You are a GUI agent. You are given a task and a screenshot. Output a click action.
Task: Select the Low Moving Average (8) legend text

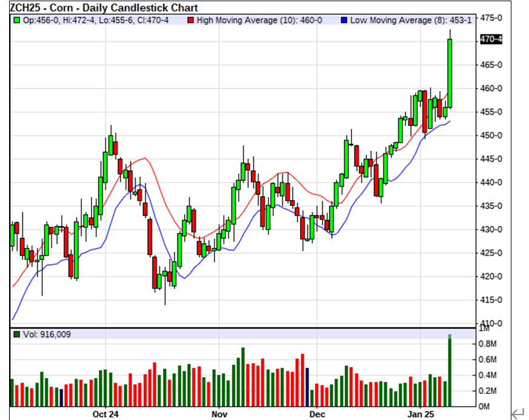click(410, 21)
